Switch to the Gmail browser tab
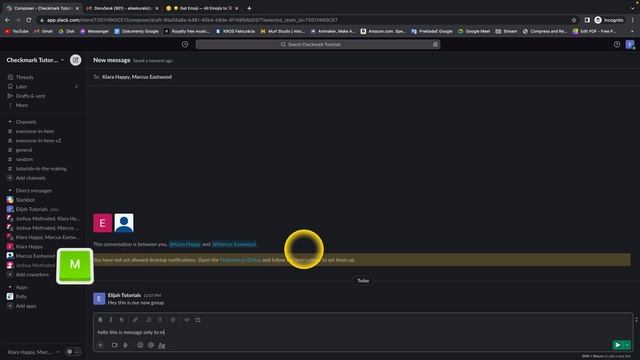 [x=122, y=8]
